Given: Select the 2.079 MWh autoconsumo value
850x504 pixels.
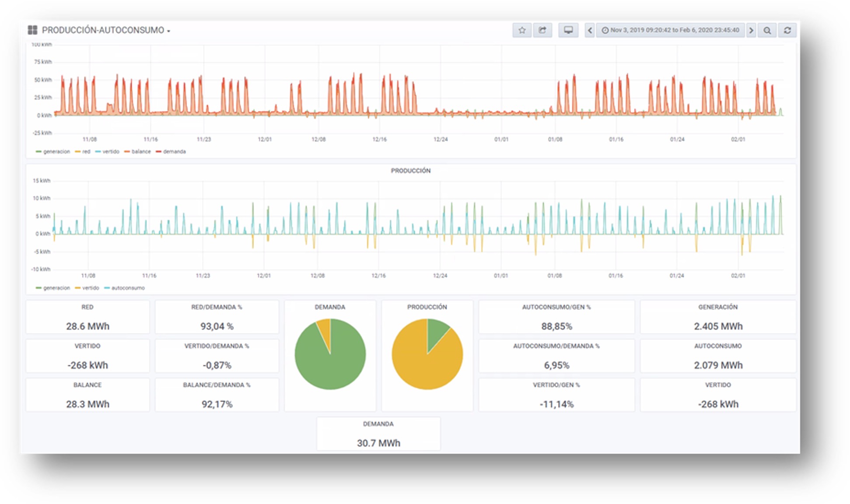Looking at the screenshot, I should point(718,365).
